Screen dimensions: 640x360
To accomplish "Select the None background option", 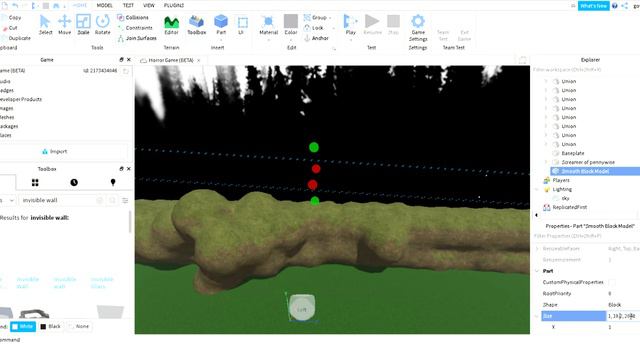I will 78,327.
